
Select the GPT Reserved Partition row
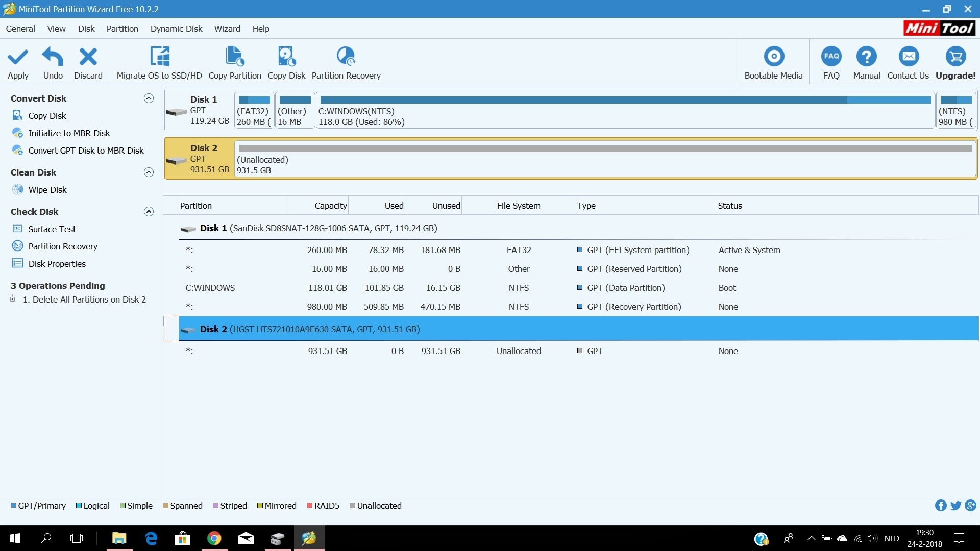point(579,269)
